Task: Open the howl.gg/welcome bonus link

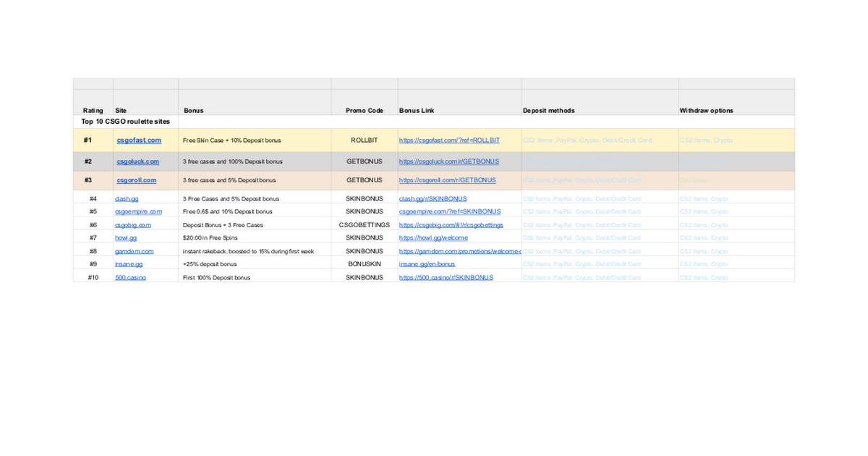Action: [x=433, y=238]
